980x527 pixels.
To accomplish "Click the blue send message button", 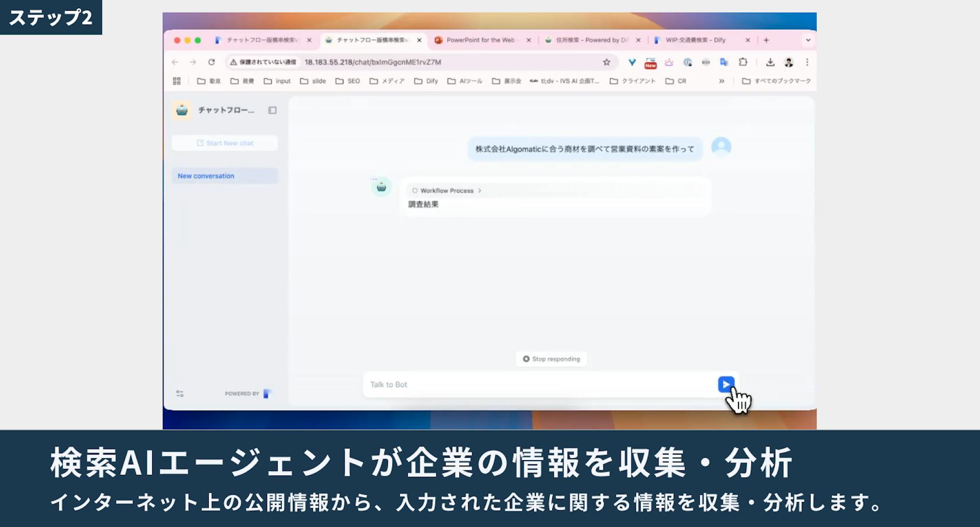I will (725, 384).
